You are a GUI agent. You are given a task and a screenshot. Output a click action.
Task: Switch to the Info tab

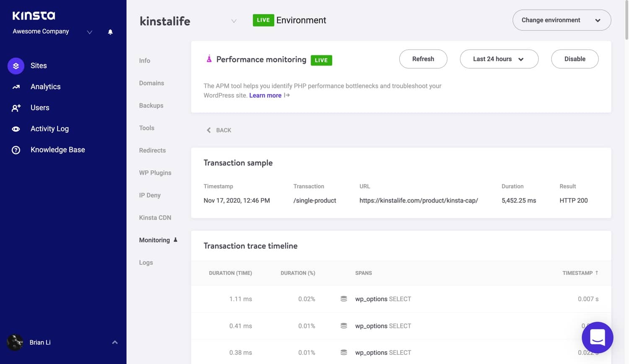[145, 61]
